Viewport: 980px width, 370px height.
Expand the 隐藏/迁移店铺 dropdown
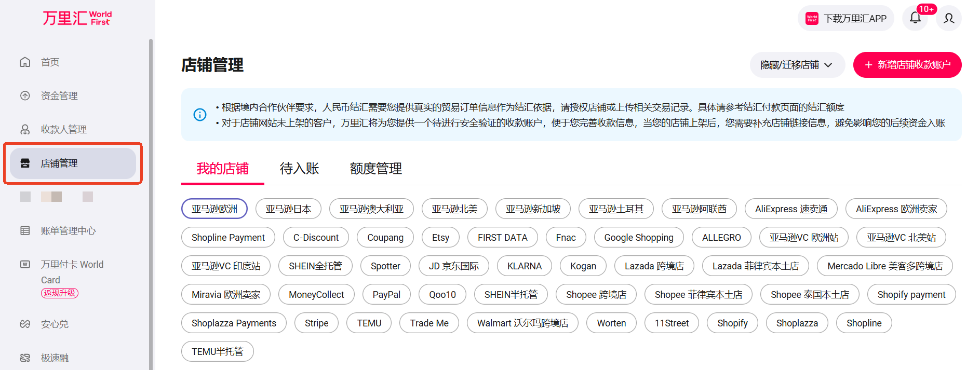click(797, 65)
